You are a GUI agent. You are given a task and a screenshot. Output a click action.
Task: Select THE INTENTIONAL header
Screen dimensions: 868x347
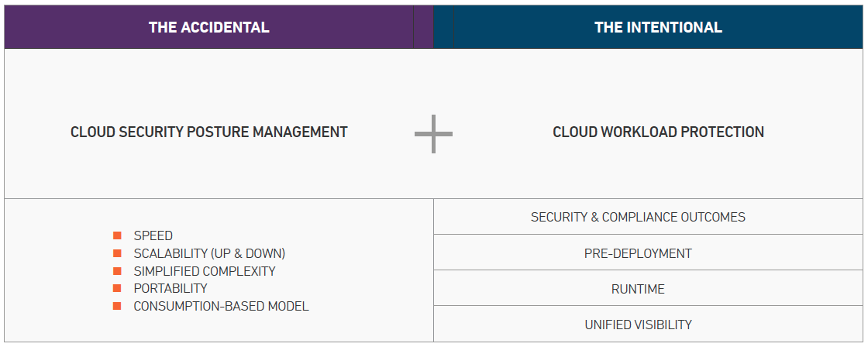pos(658,27)
